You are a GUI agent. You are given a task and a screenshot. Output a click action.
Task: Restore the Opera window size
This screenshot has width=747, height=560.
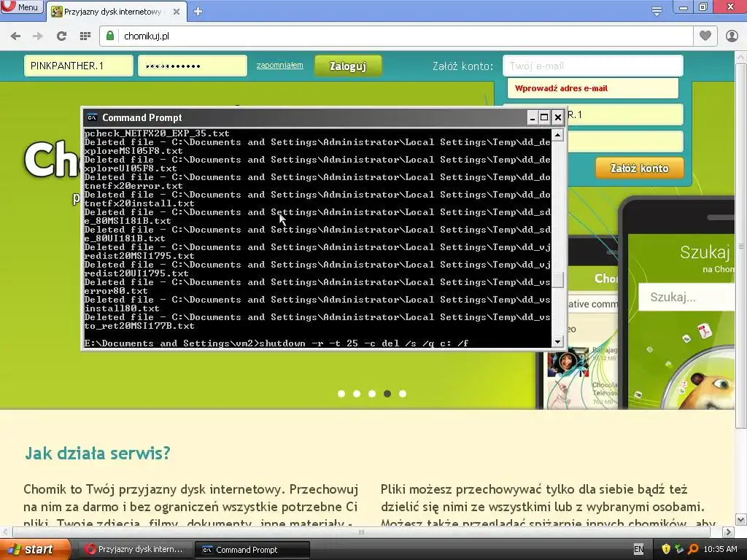click(x=703, y=7)
